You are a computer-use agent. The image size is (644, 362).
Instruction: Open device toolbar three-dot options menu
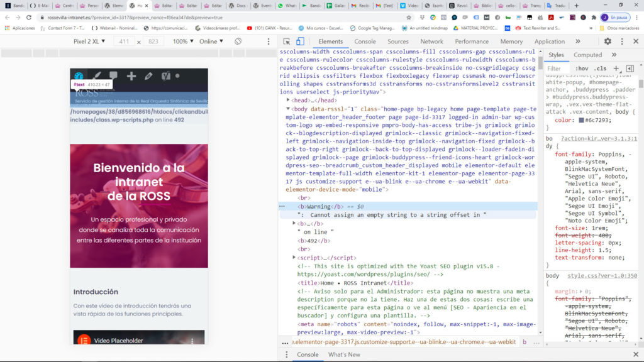click(269, 41)
